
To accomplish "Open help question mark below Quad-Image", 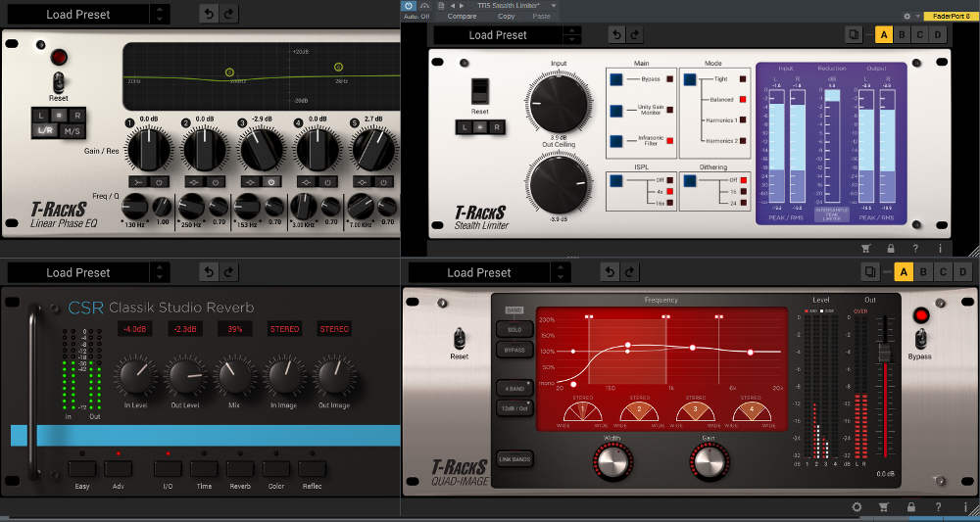I will (x=938, y=507).
